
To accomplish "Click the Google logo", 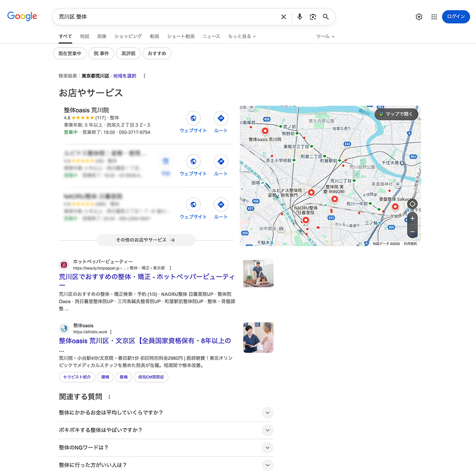I will tap(22, 16).
